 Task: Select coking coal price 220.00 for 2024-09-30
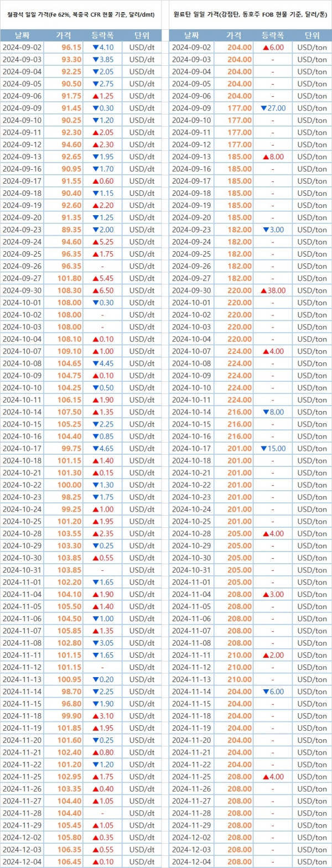click(x=240, y=291)
